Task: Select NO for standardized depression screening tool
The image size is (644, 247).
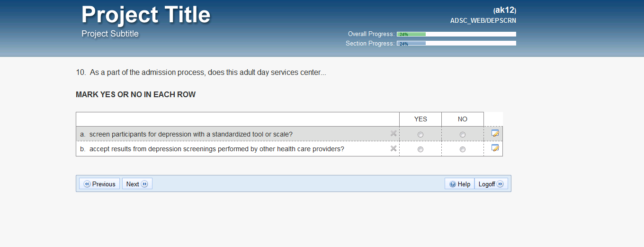Action: point(463,135)
